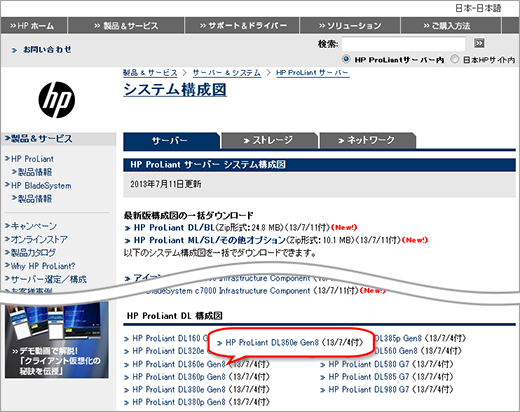The height and width of the screenshot is (412, 520).
Task: Open HP ProLiant DL360p Gen8 link
Action: click(179, 377)
